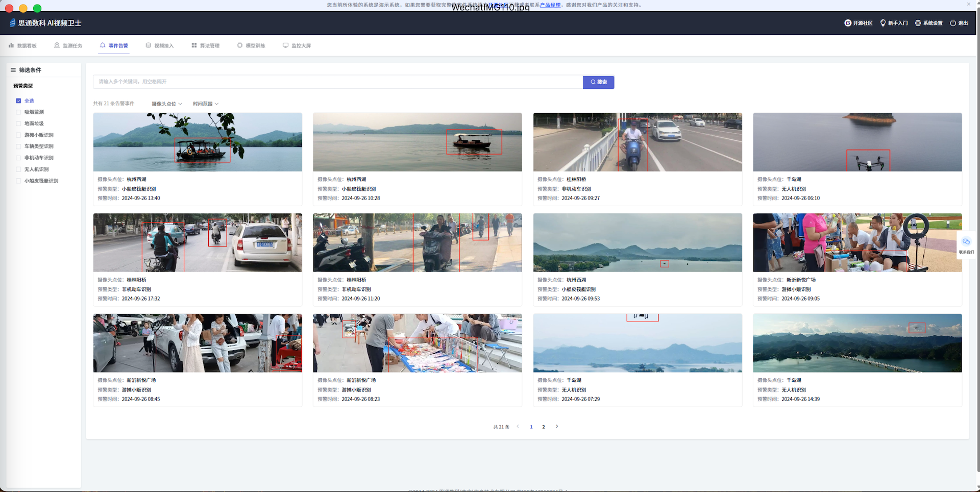
Task: Click the 思通数科 logo in the header
Action: coord(13,23)
